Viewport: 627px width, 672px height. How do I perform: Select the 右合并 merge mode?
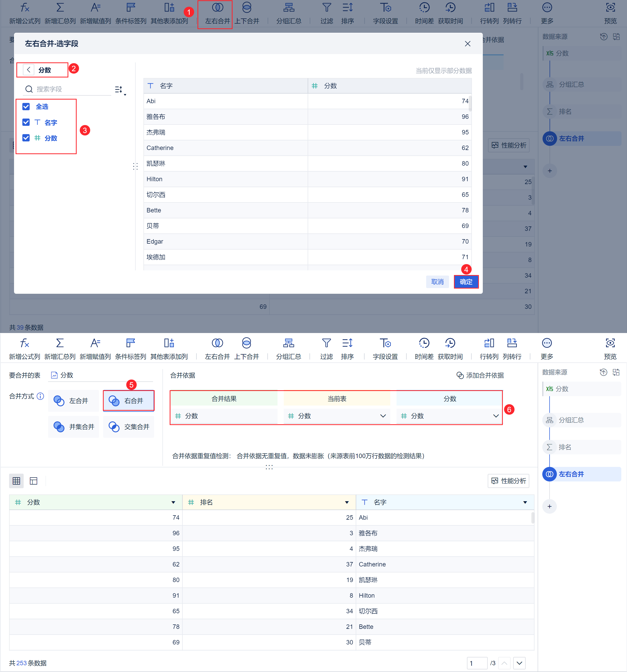pyautogui.click(x=128, y=401)
